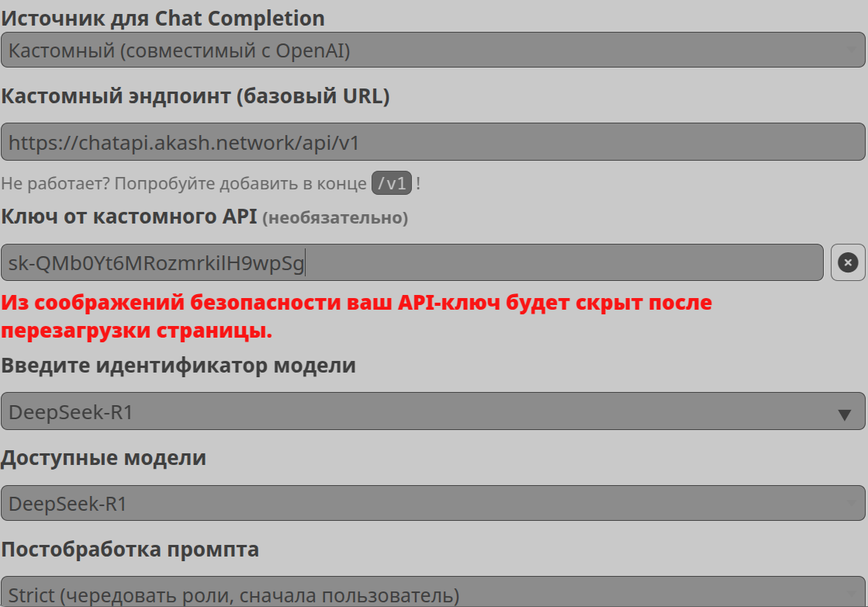Viewport: 868px width, 607px height.
Task: Click the /v1 suffix hint badge
Action: coord(392,183)
